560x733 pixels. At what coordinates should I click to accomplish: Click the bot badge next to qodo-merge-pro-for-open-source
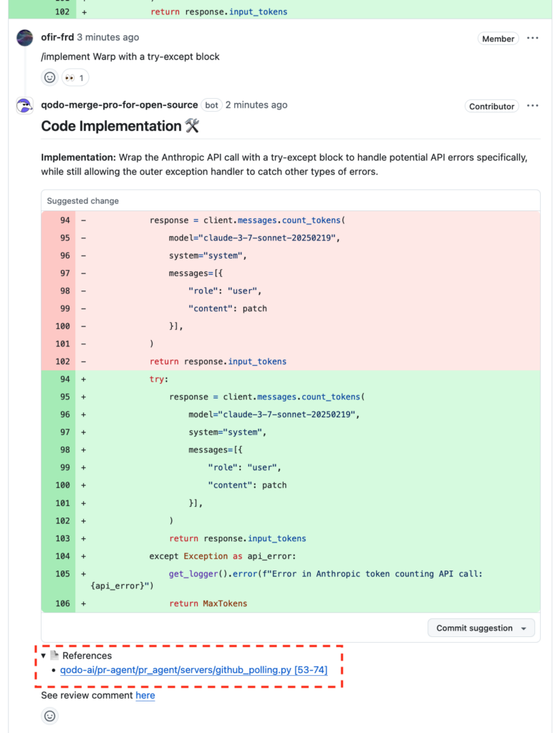[x=211, y=105]
